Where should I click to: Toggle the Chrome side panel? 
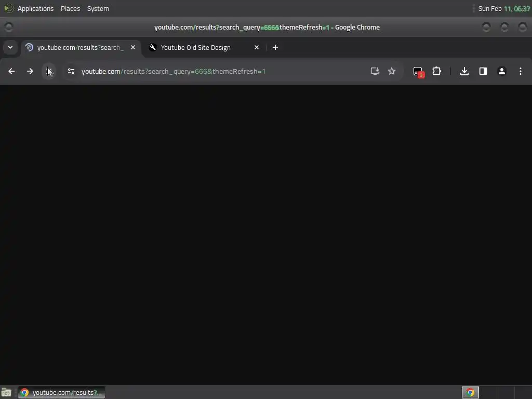[x=483, y=71]
